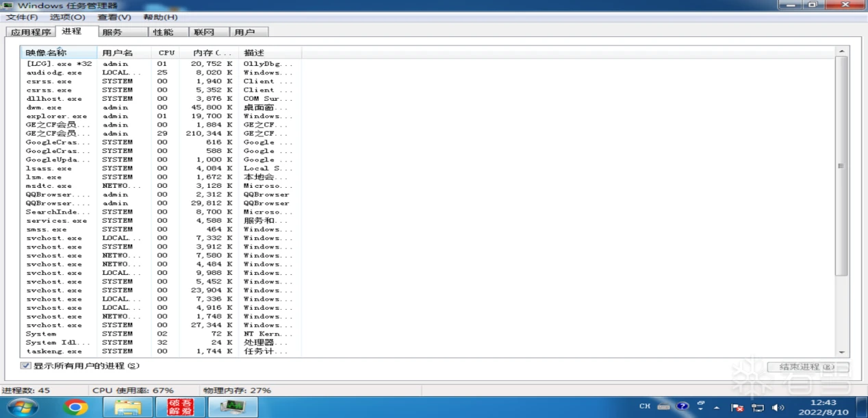Open the file explorer folder taskbar icon
This screenshot has width=868, height=418.
pyautogui.click(x=127, y=407)
